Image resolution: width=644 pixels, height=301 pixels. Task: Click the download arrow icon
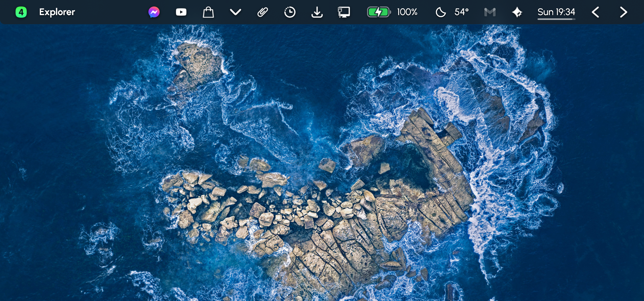317,12
